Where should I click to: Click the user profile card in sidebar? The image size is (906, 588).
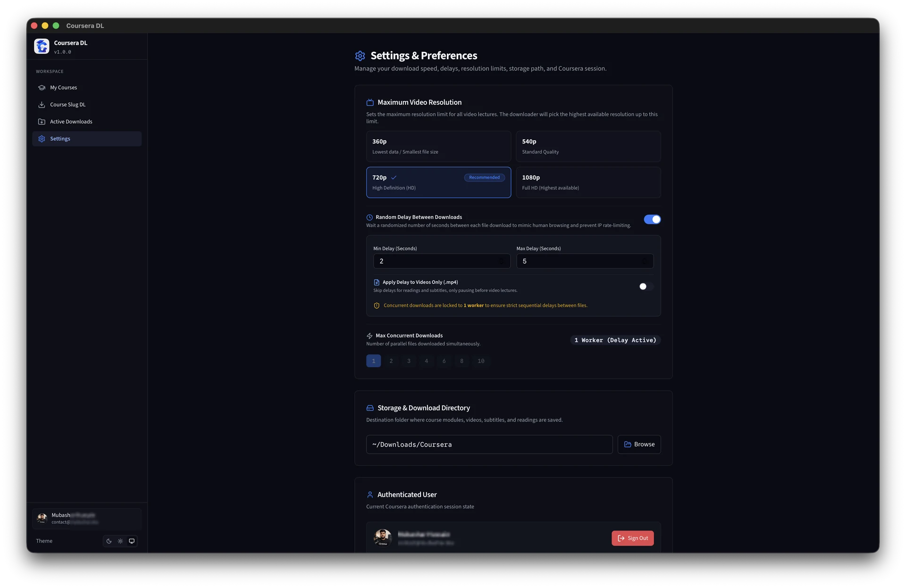point(87,519)
